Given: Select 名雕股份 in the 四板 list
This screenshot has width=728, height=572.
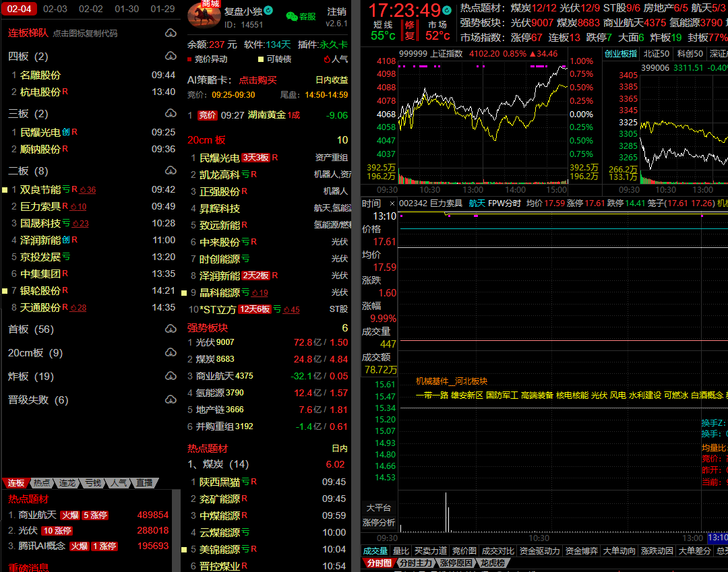Looking at the screenshot, I should tap(40, 75).
